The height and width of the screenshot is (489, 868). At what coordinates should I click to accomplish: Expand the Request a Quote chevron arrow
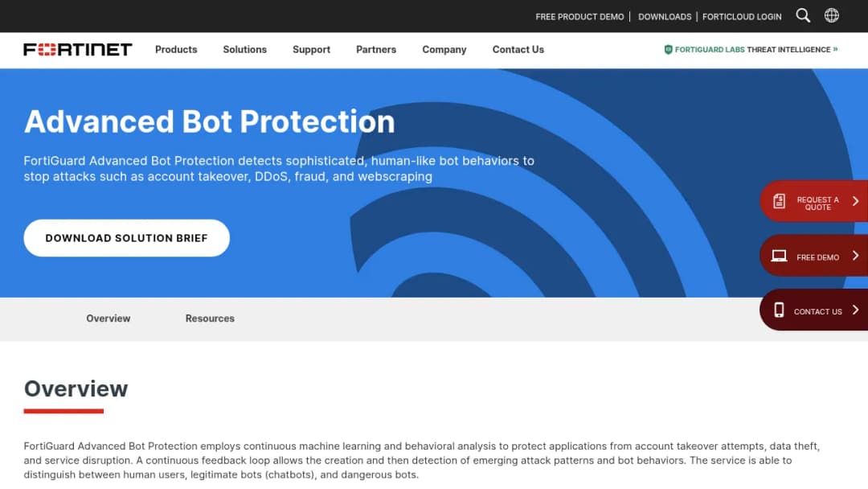[855, 201]
